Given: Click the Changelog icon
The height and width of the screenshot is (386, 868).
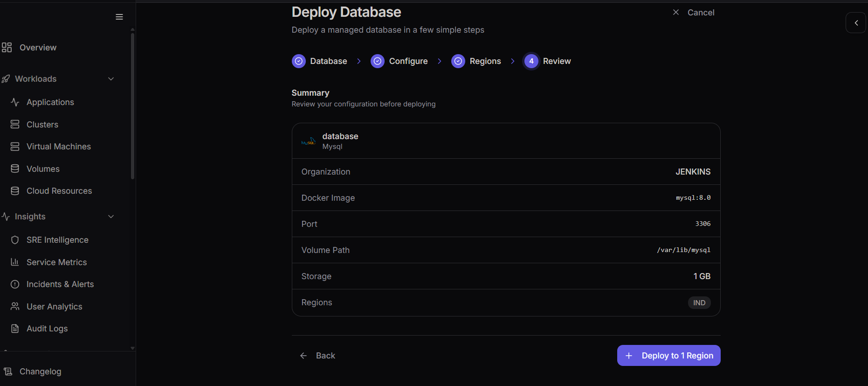Looking at the screenshot, I should pos(8,372).
